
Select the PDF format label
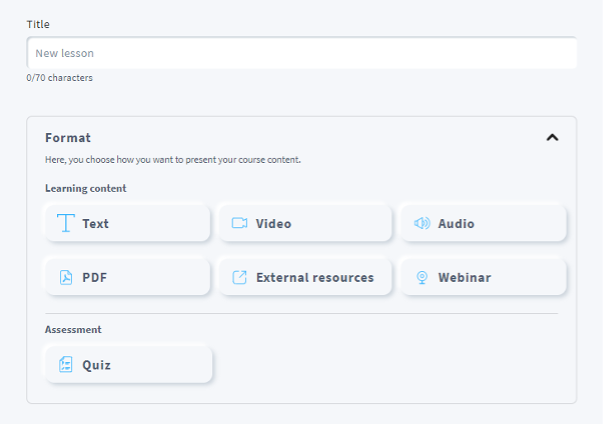(95, 278)
